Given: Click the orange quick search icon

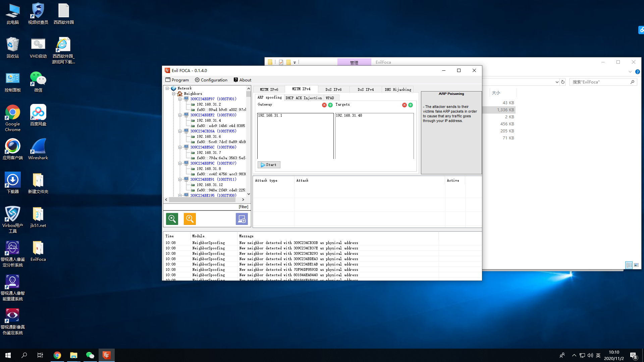Looking at the screenshot, I should pyautogui.click(x=190, y=219).
